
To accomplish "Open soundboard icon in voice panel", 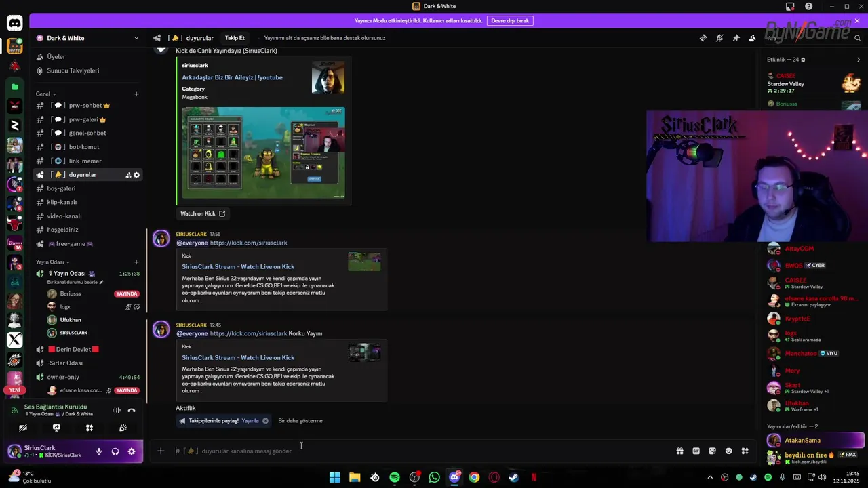I will (x=123, y=428).
